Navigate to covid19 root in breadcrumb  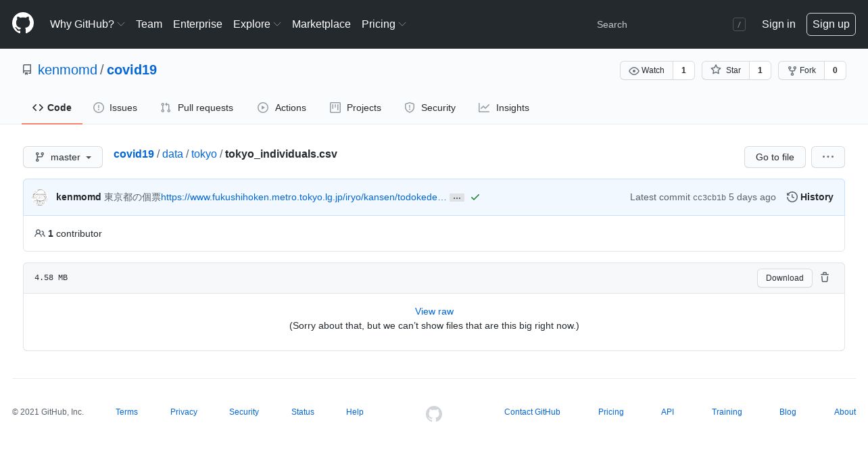tap(134, 154)
